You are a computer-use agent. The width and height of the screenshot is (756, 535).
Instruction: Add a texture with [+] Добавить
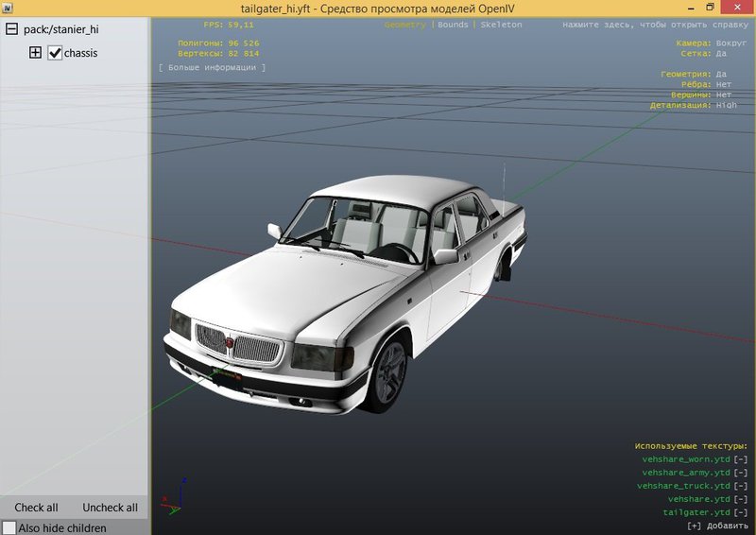coord(717,526)
